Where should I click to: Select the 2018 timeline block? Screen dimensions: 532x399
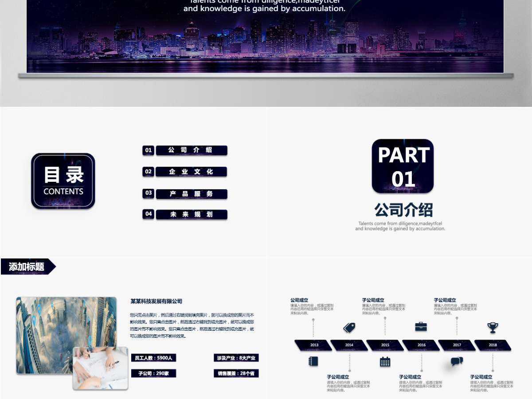pyautogui.click(x=493, y=345)
